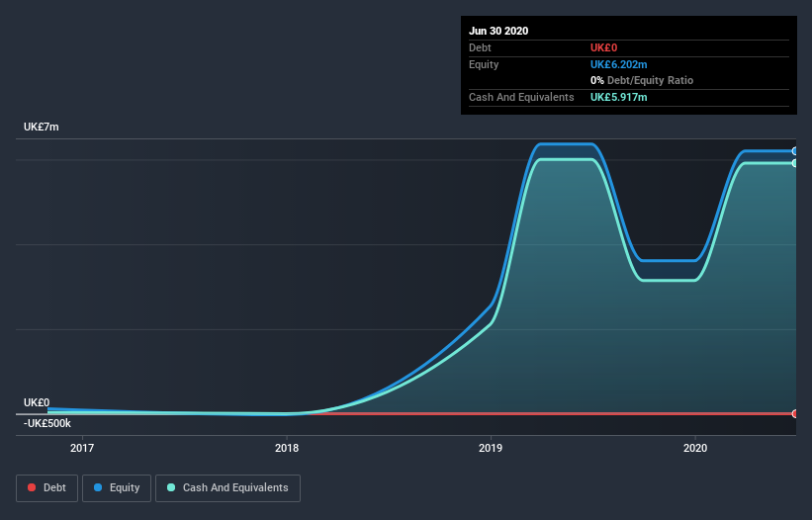This screenshot has height=520, width=812.
Task: Click the Equity end-point marker on the chart
Action: tap(795, 151)
